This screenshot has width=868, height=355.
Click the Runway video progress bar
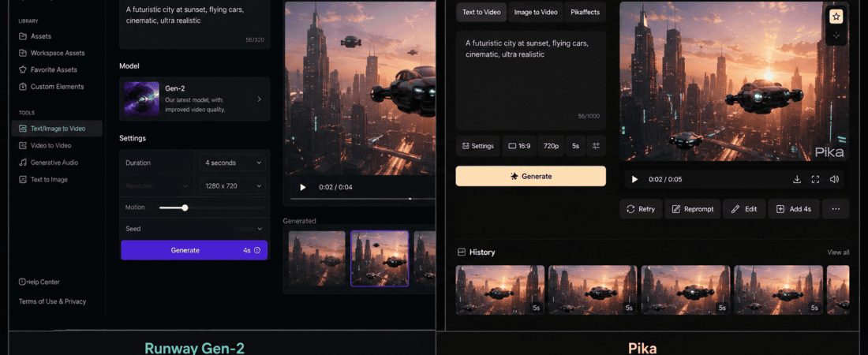[x=363, y=198]
